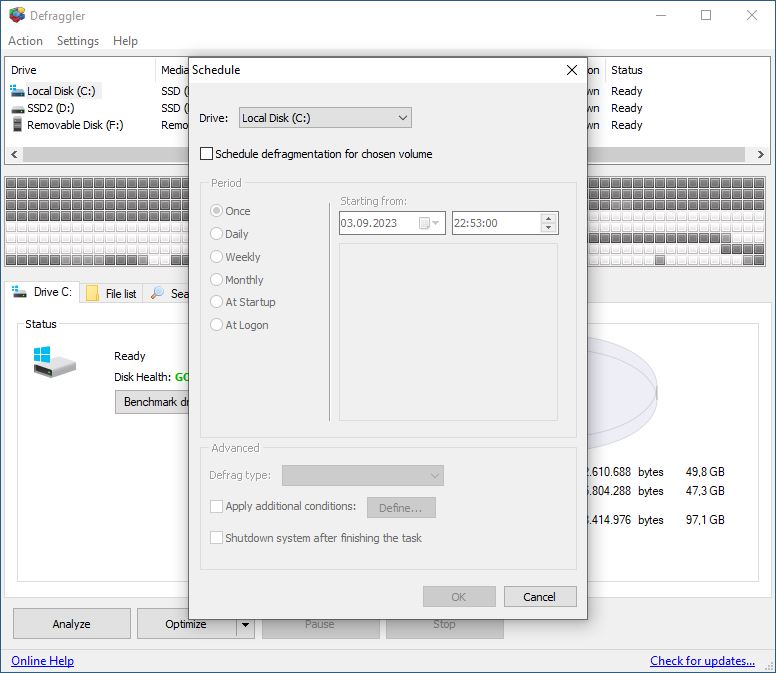The image size is (776, 673).
Task: Switch to the Drive C: tab
Action: click(42, 292)
